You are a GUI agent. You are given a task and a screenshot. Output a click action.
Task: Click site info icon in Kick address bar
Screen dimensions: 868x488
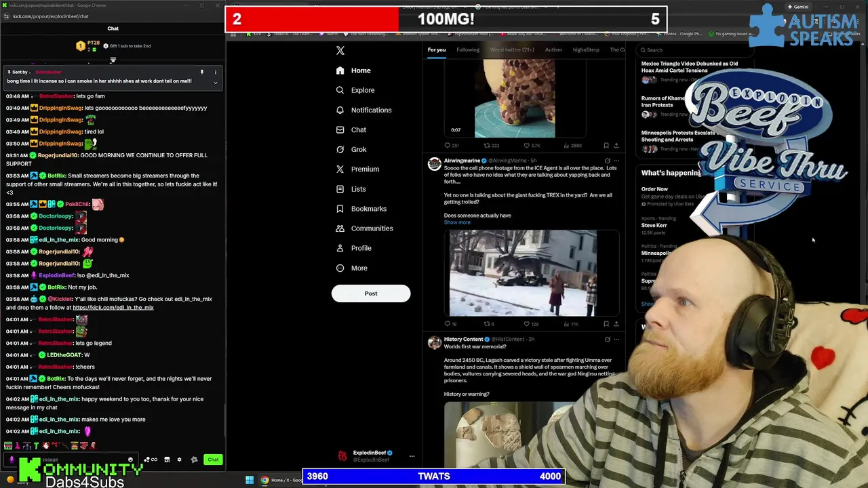6,16
